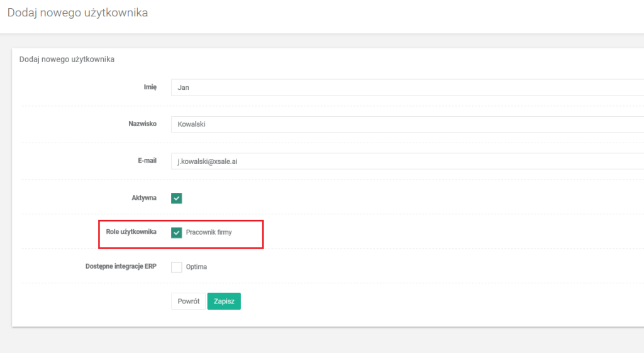Enable the Optima integration checkbox
This screenshot has width=644, height=353.
[x=177, y=267]
